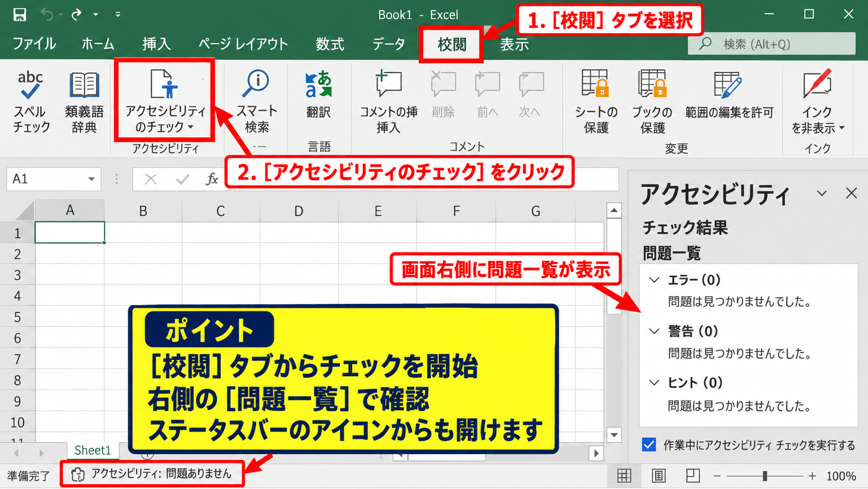The image size is (868, 489).
Task: Switch to page break preview icon
Action: coord(693,475)
